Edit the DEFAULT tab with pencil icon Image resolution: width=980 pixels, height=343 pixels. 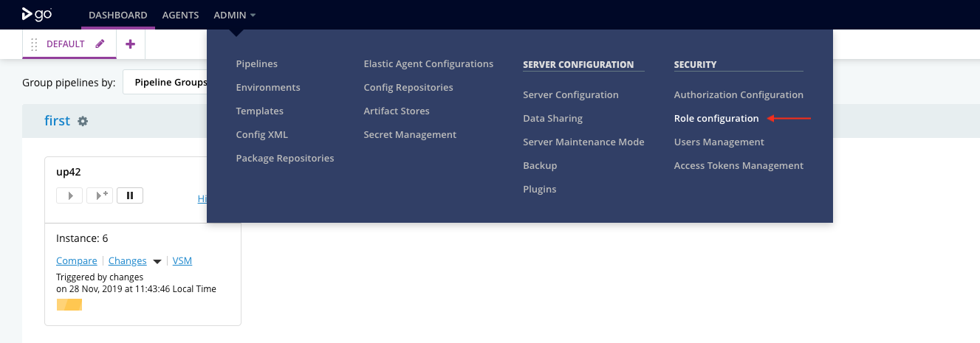pos(100,44)
